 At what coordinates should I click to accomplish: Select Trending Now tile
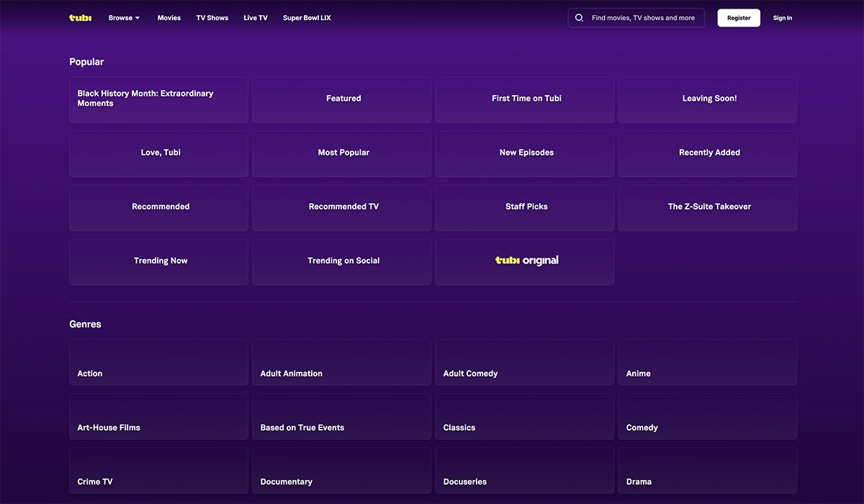[159, 262]
